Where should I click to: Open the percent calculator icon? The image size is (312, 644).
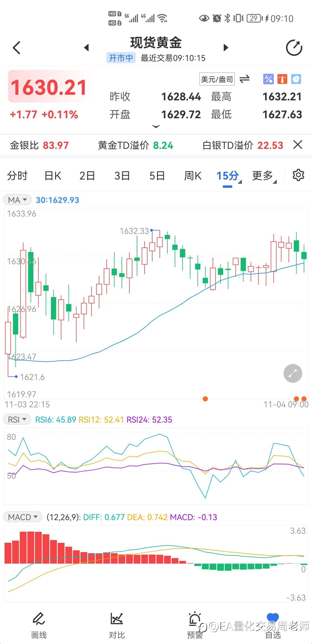268,79
